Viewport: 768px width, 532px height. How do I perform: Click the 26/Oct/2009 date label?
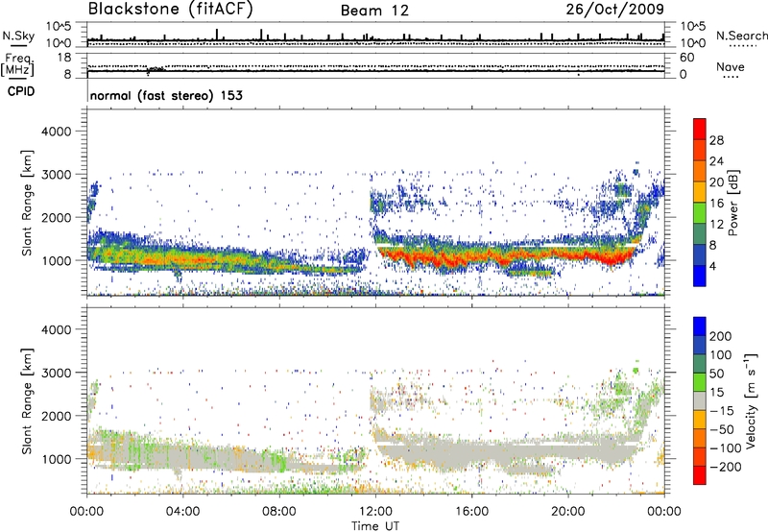coord(615,10)
